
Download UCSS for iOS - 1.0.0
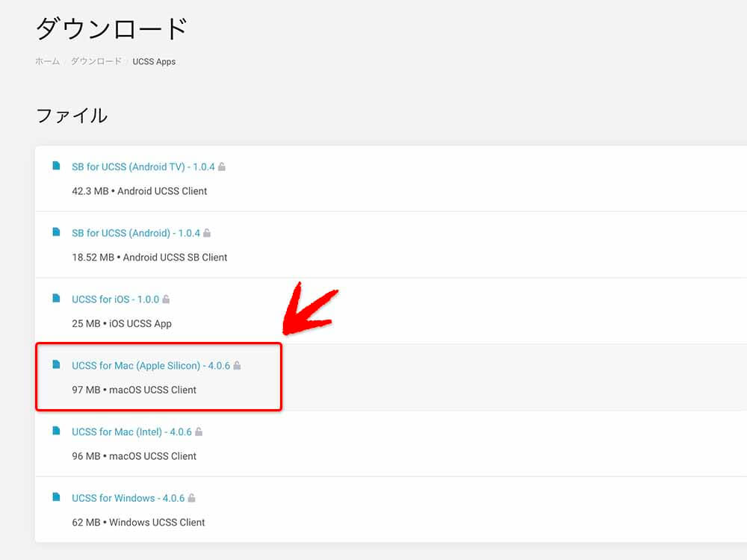point(115,299)
